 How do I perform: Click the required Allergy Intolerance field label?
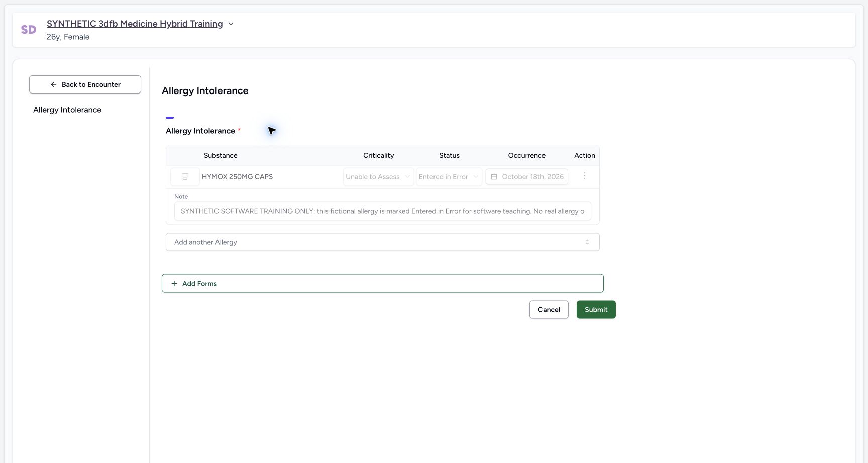pos(203,131)
